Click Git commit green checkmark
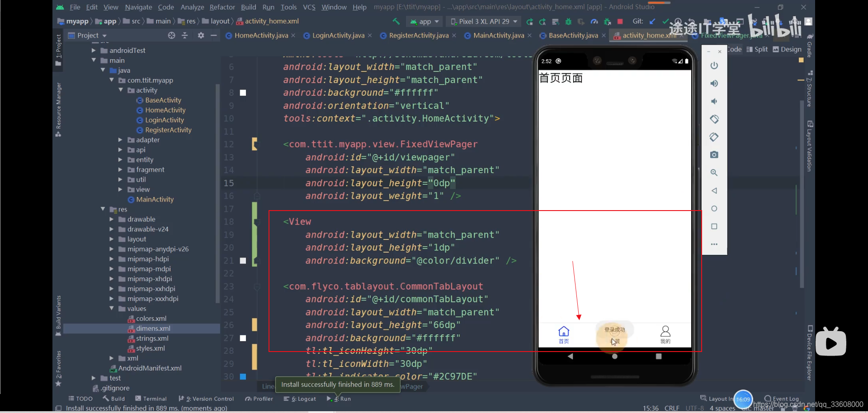 coord(665,21)
